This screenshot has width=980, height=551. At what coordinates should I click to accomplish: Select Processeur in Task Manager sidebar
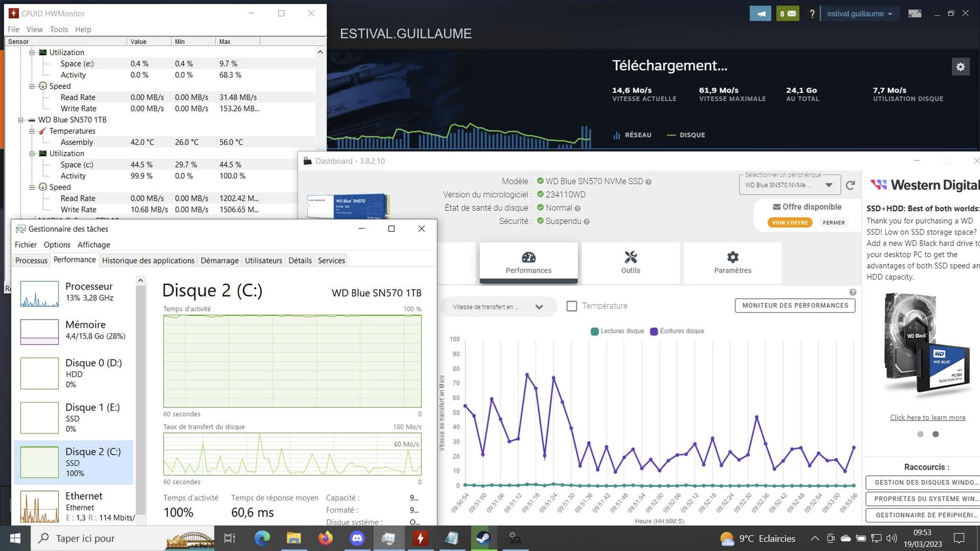tap(74, 293)
